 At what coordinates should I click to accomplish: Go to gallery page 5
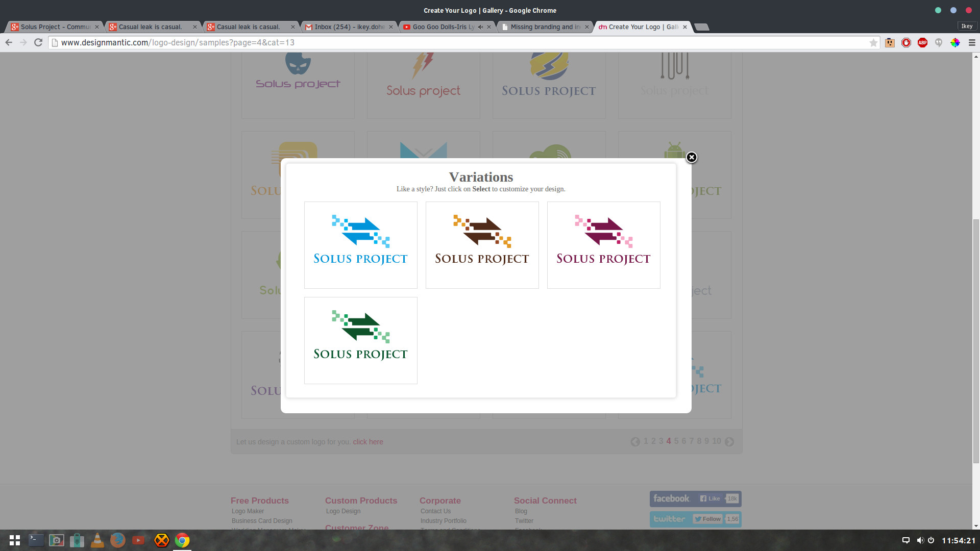coord(676,441)
